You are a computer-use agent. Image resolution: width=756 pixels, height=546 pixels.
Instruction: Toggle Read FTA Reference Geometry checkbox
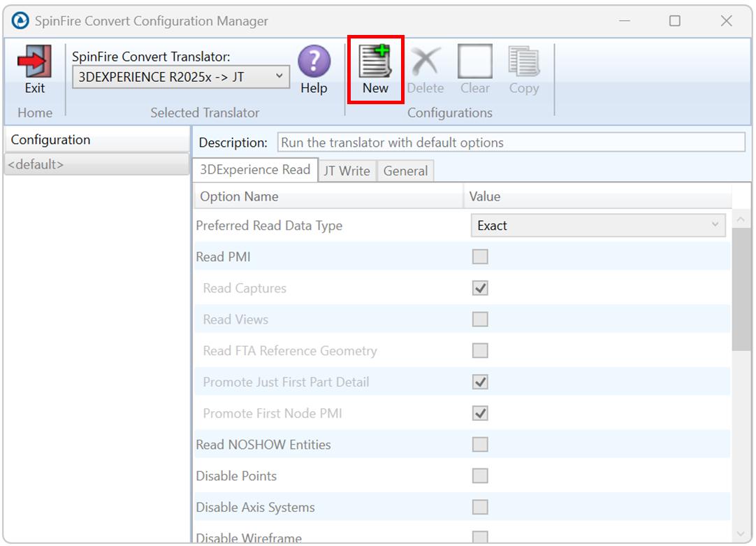pos(480,351)
